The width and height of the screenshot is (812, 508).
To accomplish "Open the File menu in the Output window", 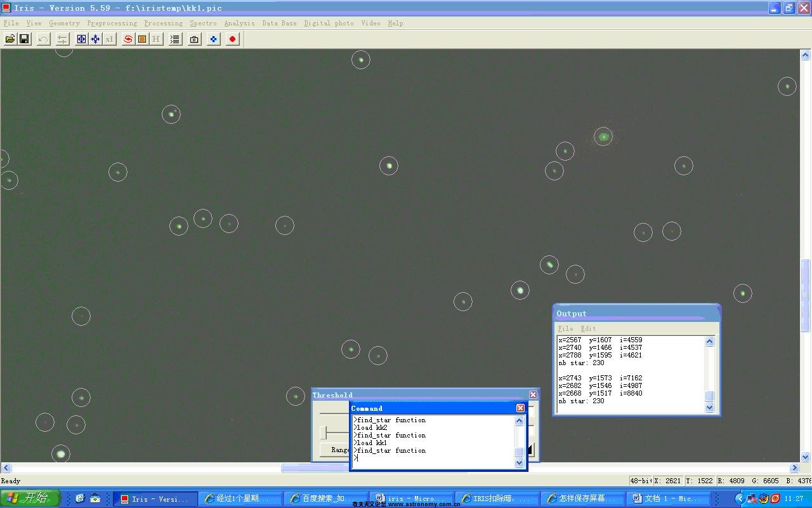I will click(x=565, y=328).
